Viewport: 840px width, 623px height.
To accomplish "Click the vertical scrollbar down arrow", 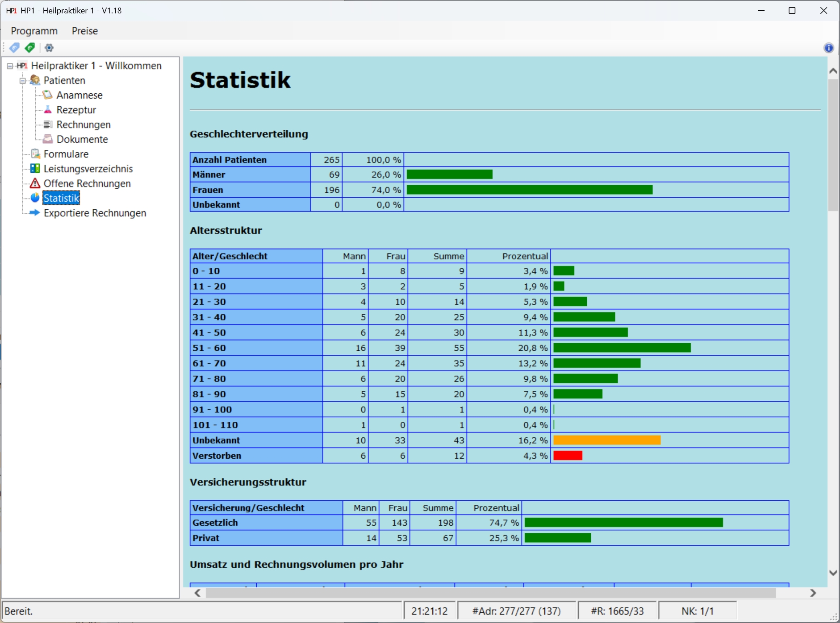I will point(833,573).
